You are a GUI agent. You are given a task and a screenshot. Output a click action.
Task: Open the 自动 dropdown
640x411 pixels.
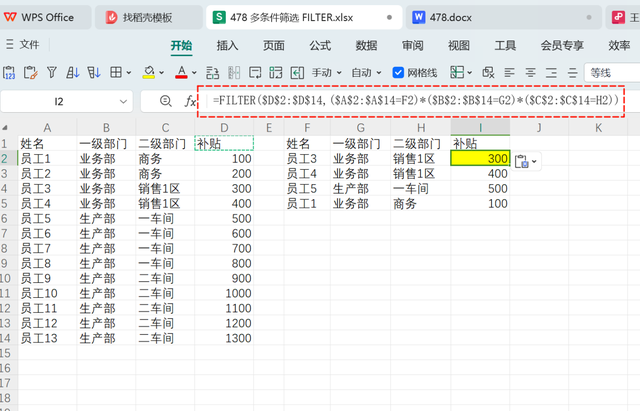click(367, 73)
